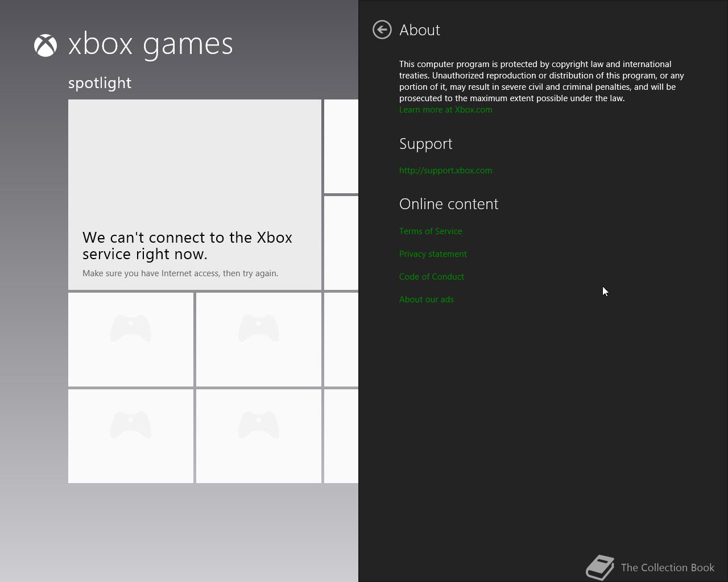728x582 pixels.
Task: Open the About our ads link
Action: (x=427, y=300)
